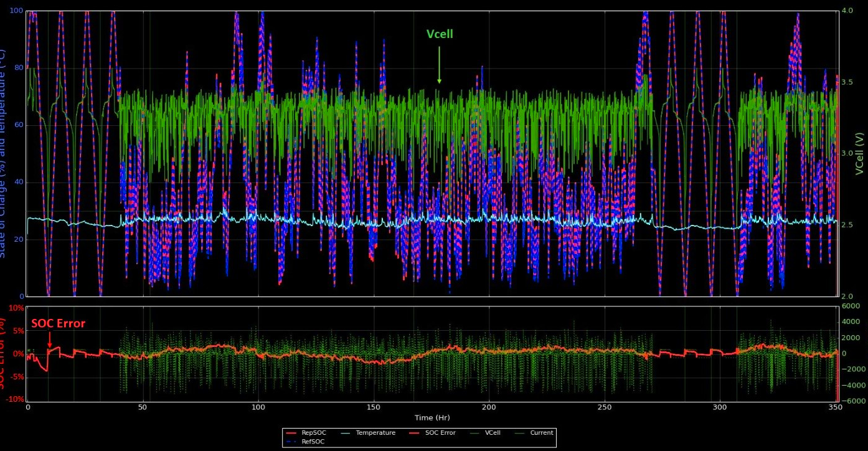Click the Time (Hr) axis label
Image resolution: width=868 pixels, height=451 pixels.
tap(432, 417)
